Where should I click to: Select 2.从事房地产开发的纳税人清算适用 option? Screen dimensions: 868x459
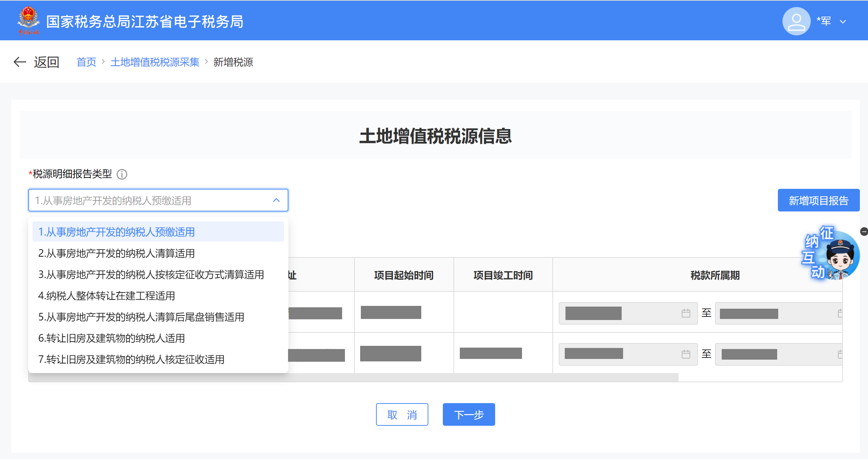point(117,253)
